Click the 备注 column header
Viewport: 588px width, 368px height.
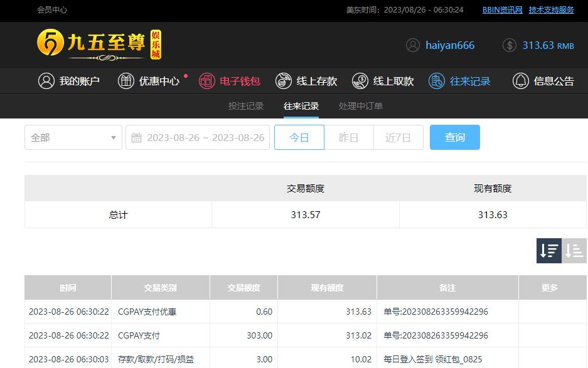pyautogui.click(x=448, y=287)
